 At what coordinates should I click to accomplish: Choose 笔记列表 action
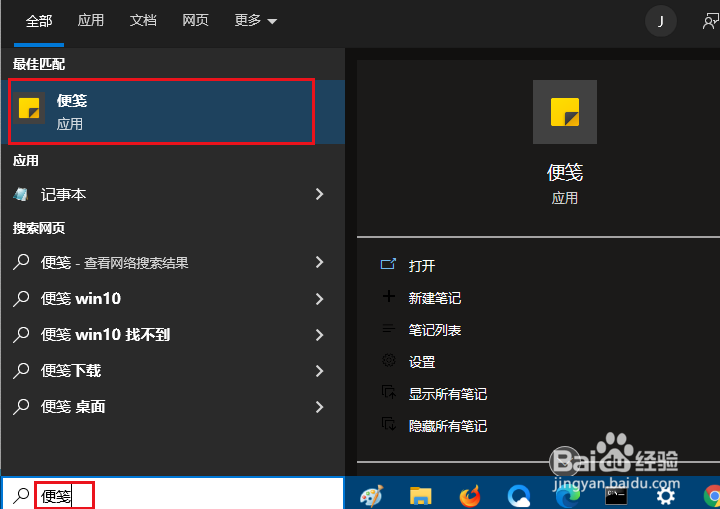point(435,330)
